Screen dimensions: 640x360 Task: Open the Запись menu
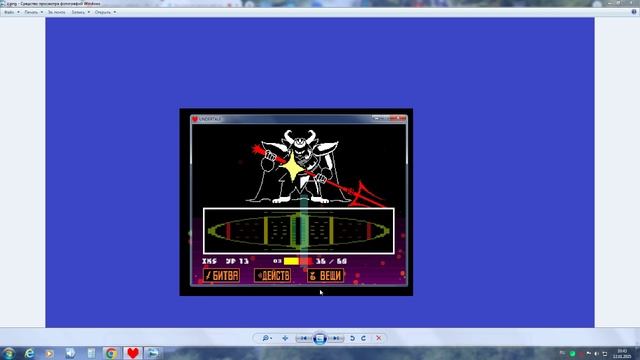tap(78, 12)
